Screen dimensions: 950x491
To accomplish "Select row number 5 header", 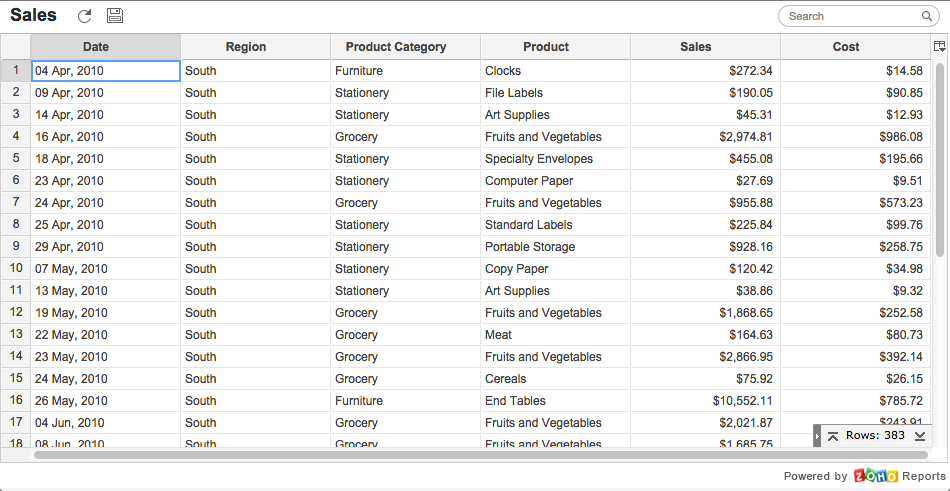I will [16, 158].
